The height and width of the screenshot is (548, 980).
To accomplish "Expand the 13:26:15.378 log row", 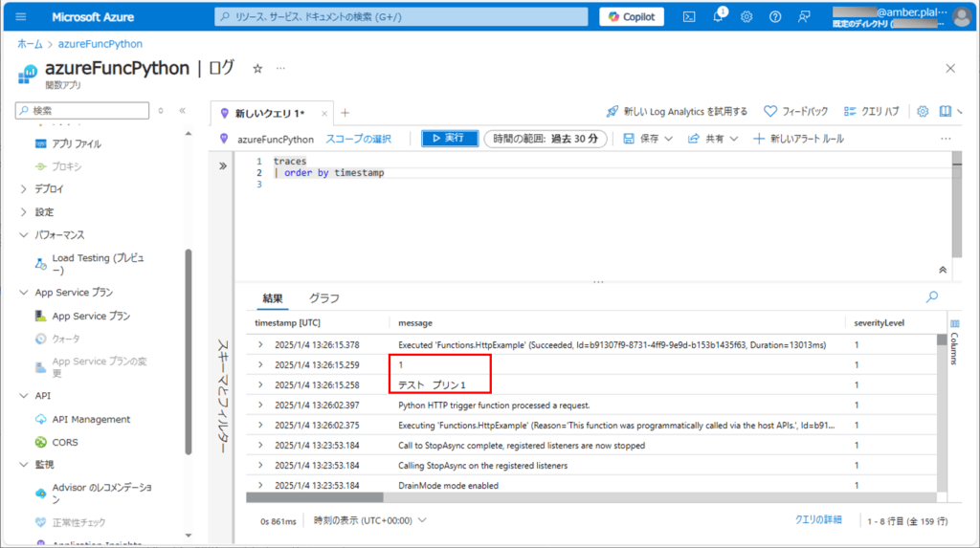I will 260,344.
